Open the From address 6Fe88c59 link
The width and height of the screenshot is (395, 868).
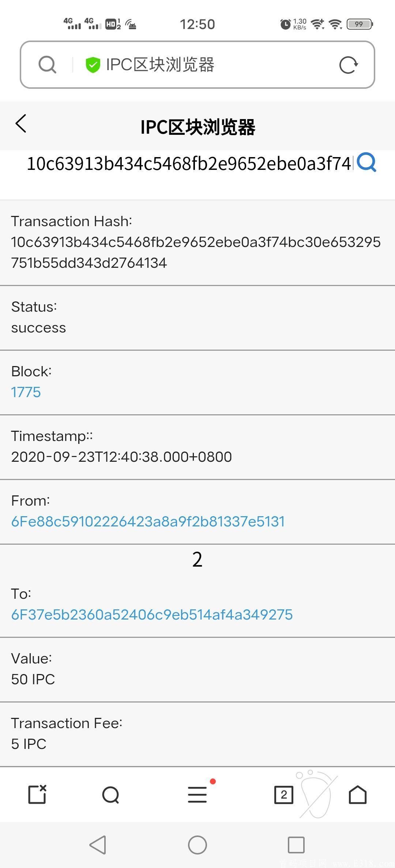[148, 521]
